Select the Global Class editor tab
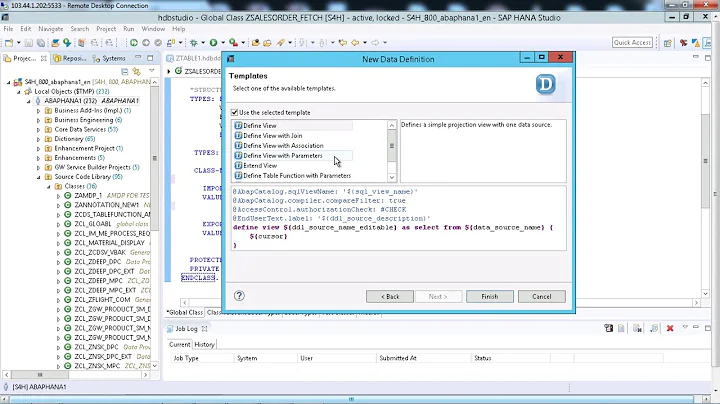 click(185, 312)
